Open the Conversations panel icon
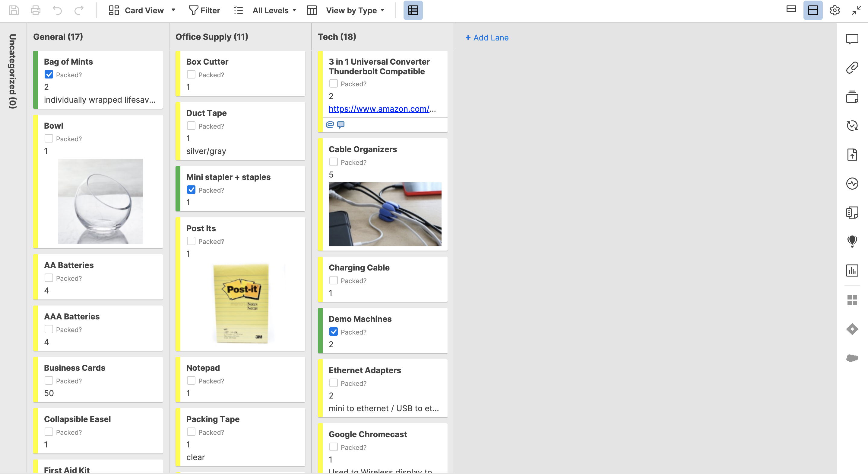This screenshot has width=868, height=474. tap(852, 39)
